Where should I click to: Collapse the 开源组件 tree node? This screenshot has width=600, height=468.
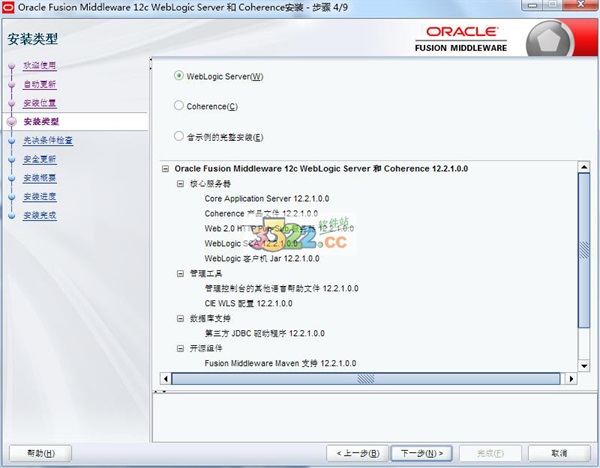[180, 348]
